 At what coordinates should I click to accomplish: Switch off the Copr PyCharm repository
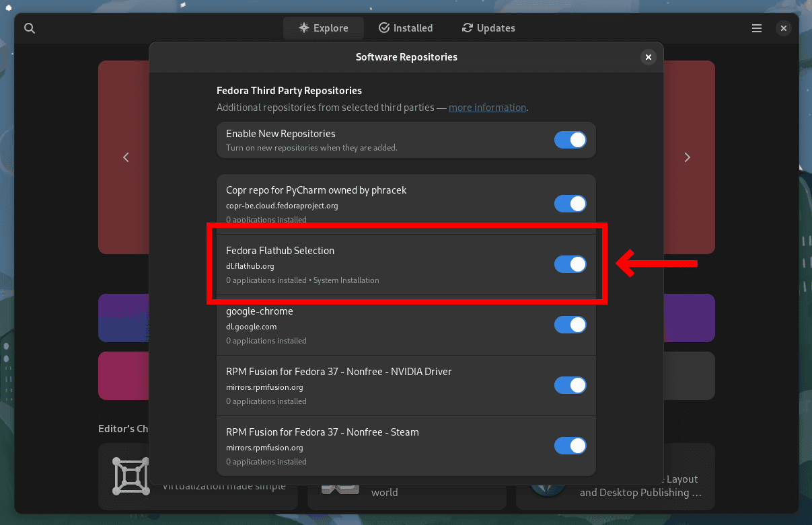[570, 204]
